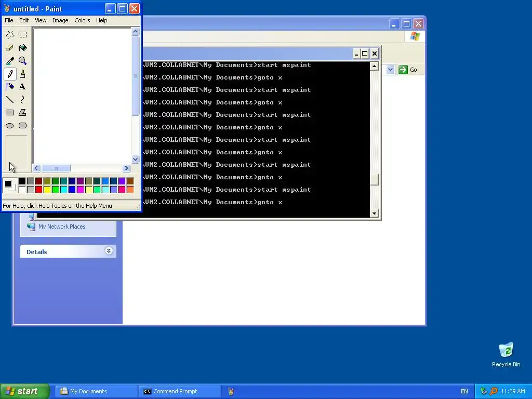Select the black color swatch in the palette
Screen dimensions: 532x399
22,181
